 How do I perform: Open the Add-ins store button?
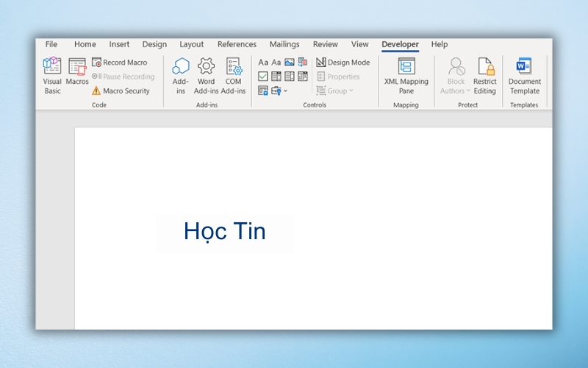click(x=180, y=76)
